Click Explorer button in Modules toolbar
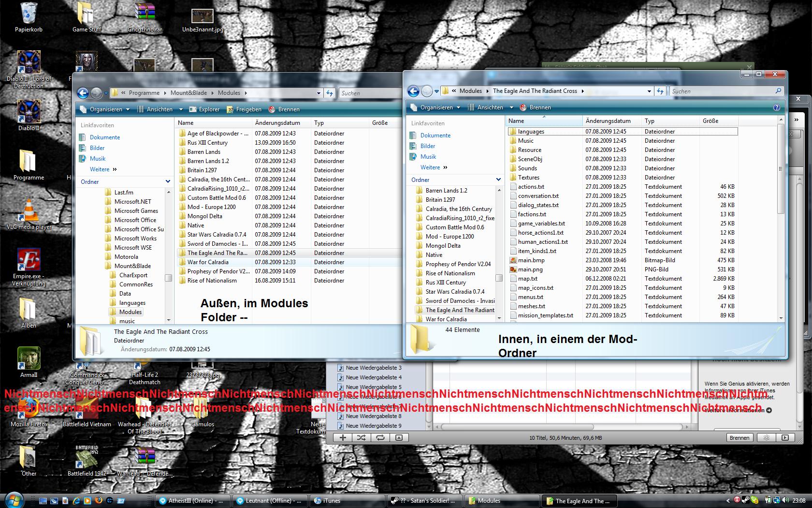 [x=204, y=109]
